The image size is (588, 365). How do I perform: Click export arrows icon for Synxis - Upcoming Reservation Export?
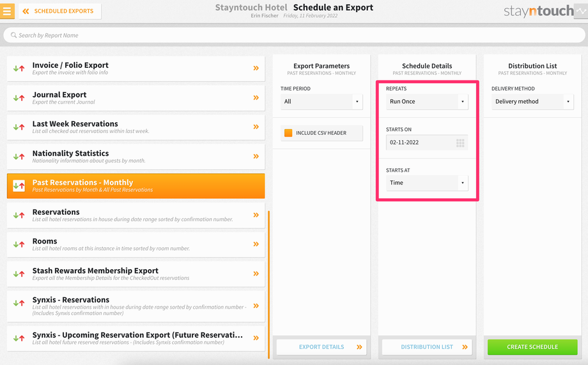pyautogui.click(x=19, y=338)
